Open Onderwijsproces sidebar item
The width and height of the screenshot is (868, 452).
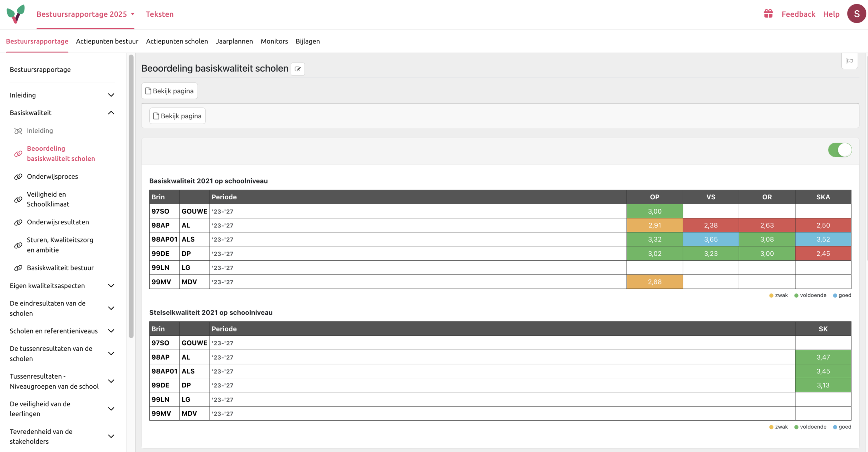(52, 176)
